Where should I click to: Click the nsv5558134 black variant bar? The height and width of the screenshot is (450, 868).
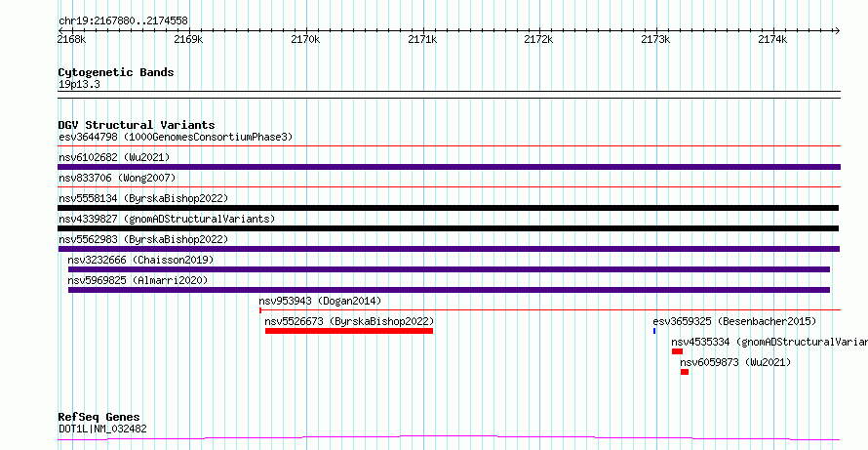(449, 208)
